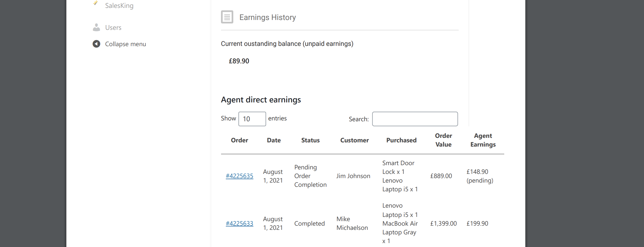The height and width of the screenshot is (247, 644).
Task: Sort table by Purchased column header
Action: click(x=402, y=140)
